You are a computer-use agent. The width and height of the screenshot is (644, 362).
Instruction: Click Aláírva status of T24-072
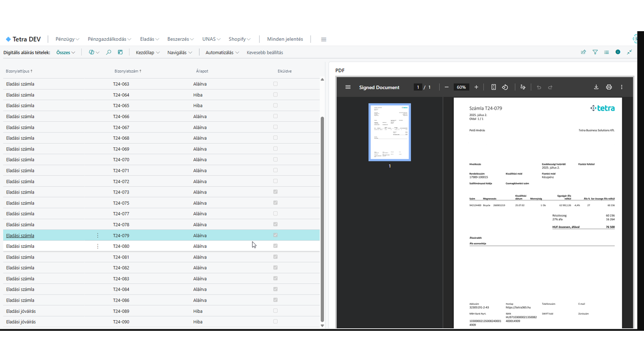200,182
